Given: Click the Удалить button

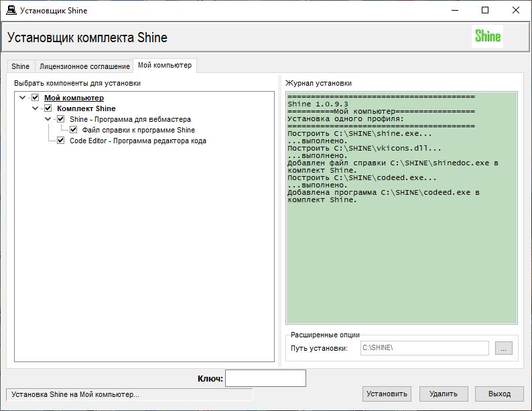Looking at the screenshot, I should click(444, 394).
